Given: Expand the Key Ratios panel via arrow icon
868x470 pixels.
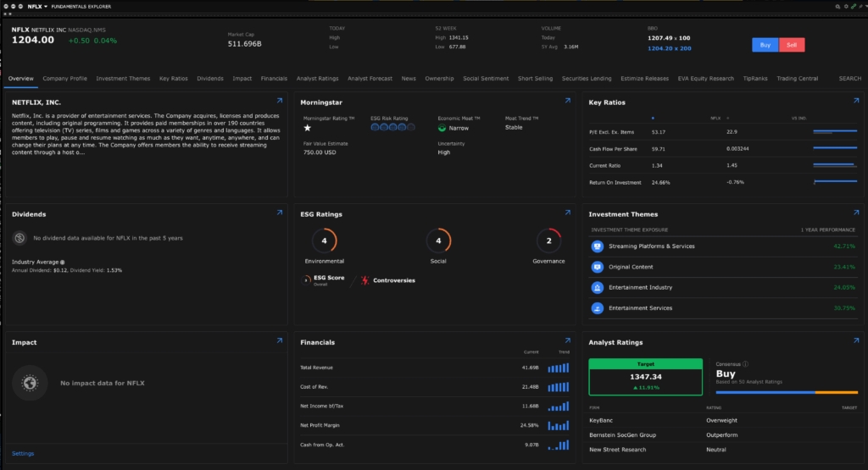Looking at the screenshot, I should click(856, 101).
